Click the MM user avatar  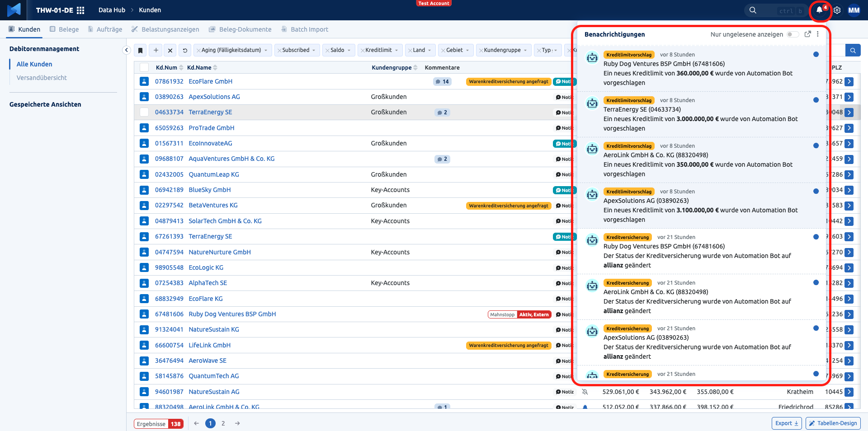[854, 10]
